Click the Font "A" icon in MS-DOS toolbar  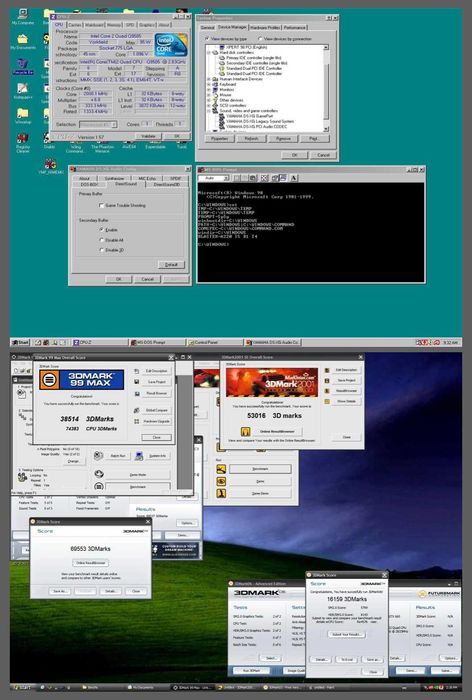point(293,178)
